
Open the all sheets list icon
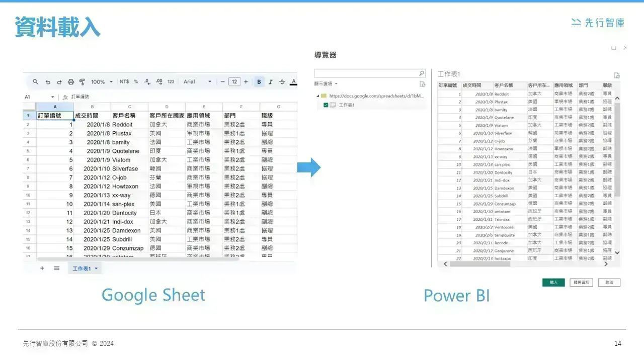(57, 268)
